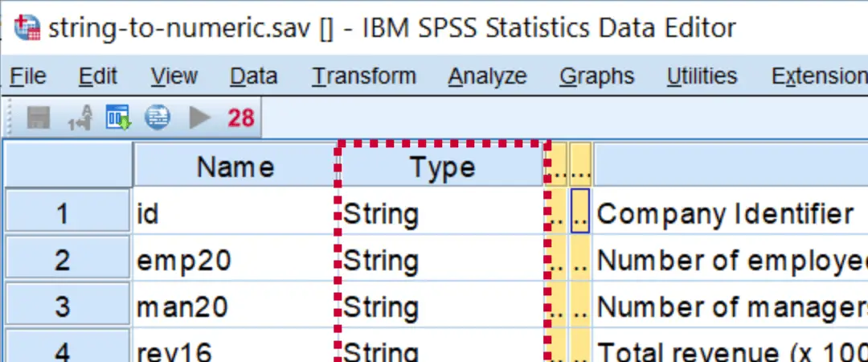This screenshot has width=868, height=362.
Task: Click the red 28 toolbar icon
Action: (x=240, y=118)
